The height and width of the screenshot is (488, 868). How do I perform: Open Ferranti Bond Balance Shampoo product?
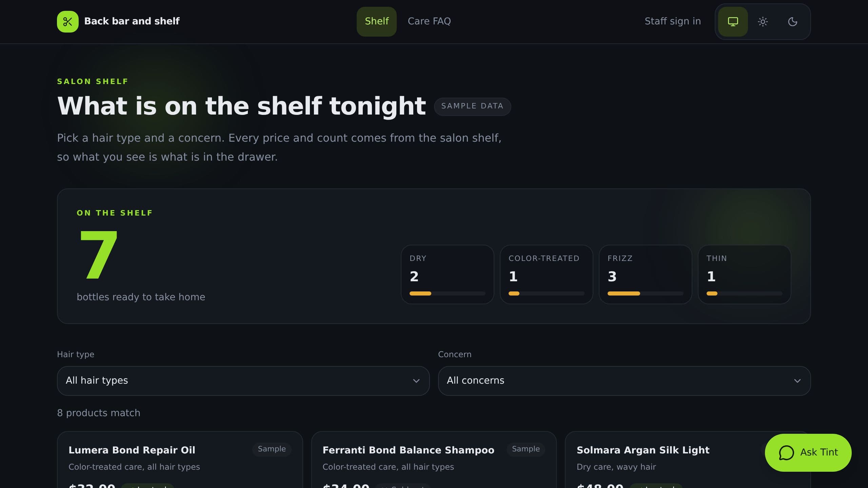click(434, 460)
